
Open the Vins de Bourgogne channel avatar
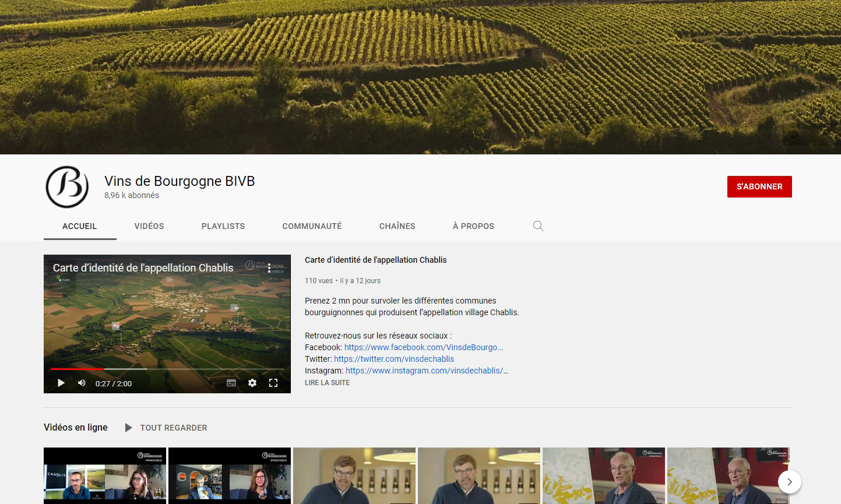[x=67, y=187]
